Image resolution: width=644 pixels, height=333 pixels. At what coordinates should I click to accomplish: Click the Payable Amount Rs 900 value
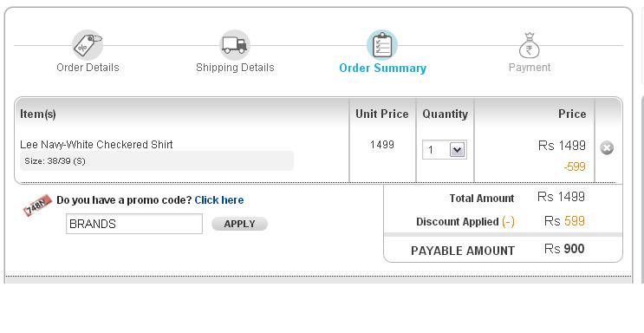point(564,249)
